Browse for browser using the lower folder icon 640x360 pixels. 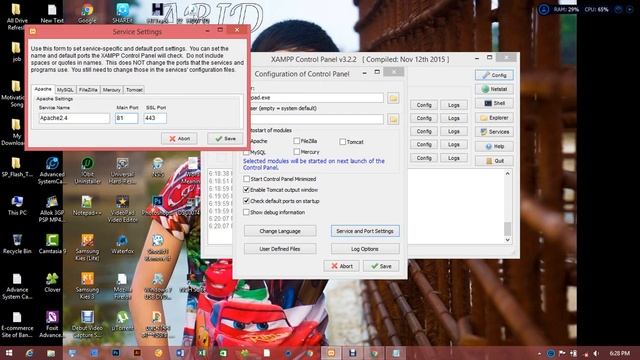click(x=393, y=119)
